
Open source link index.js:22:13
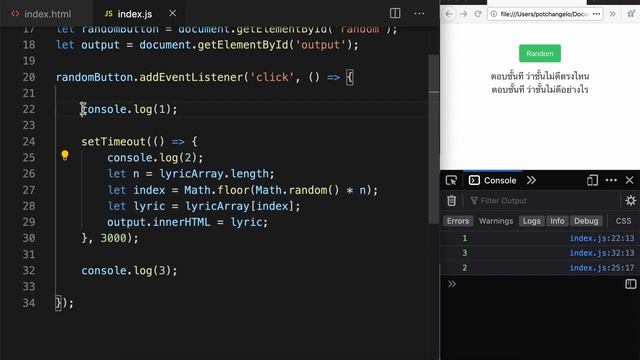click(602, 238)
